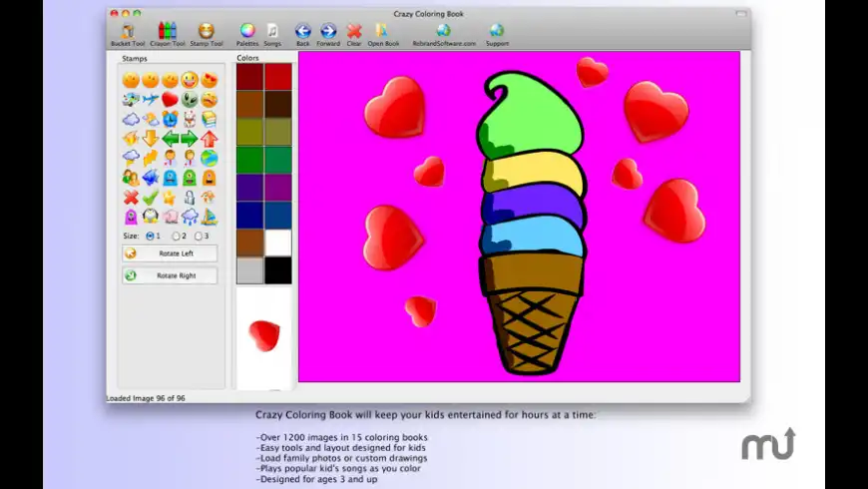
Task: Pick the white color swatch
Action: (x=277, y=243)
